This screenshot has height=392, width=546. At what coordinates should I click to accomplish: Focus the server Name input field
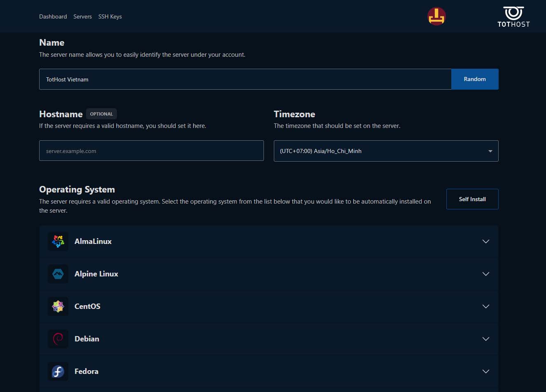coord(245,79)
